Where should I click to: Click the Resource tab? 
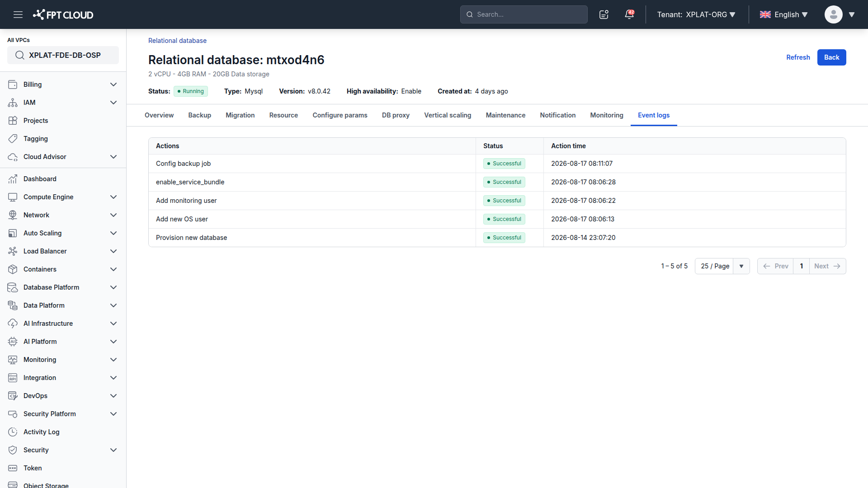283,115
